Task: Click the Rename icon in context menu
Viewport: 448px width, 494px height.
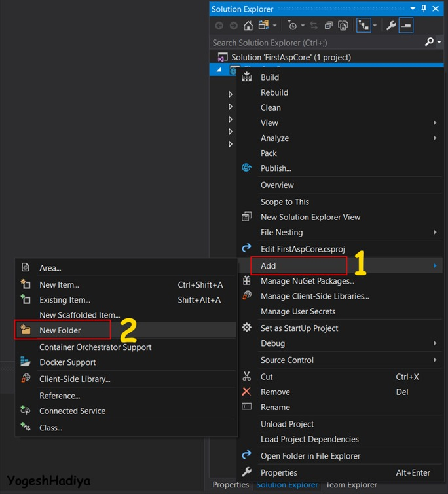Action: coord(246,406)
